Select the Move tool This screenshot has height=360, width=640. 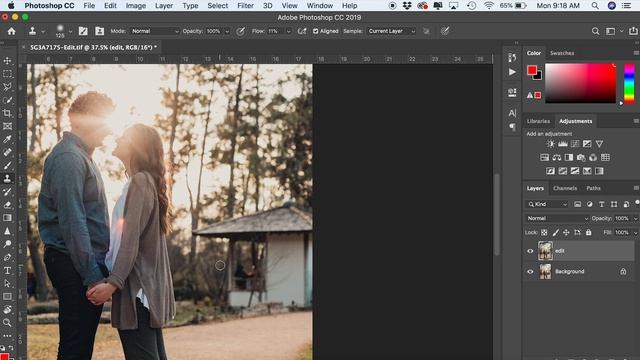click(7, 61)
